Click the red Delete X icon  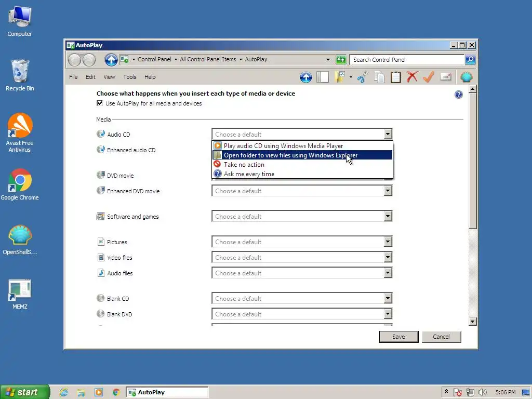(x=412, y=77)
